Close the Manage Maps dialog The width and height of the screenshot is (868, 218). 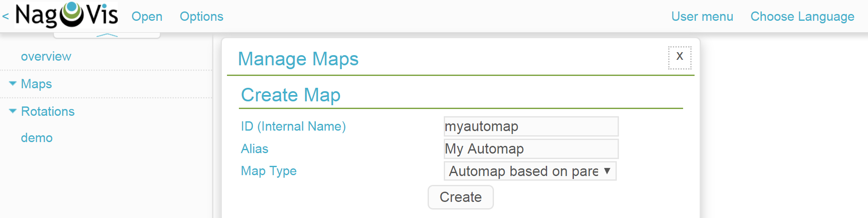(680, 57)
